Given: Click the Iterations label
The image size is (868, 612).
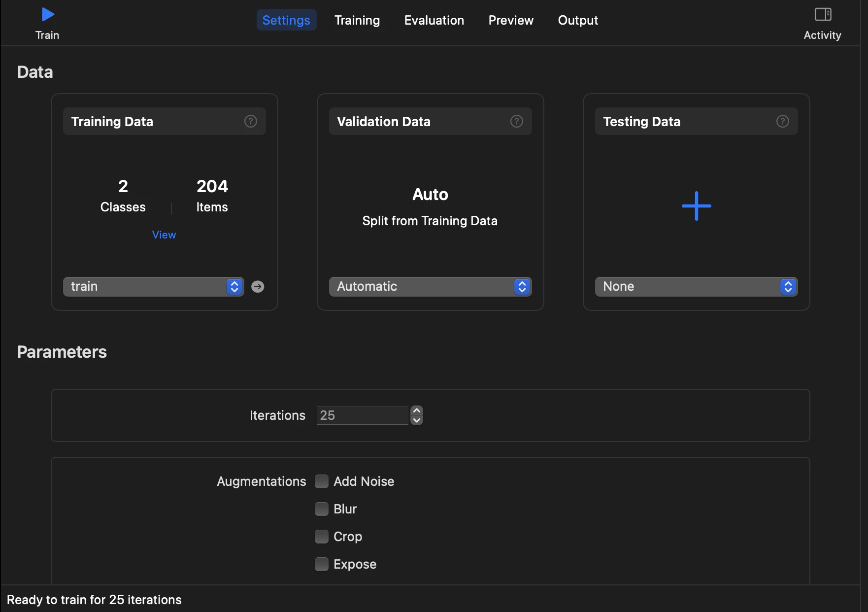Looking at the screenshot, I should 277,415.
